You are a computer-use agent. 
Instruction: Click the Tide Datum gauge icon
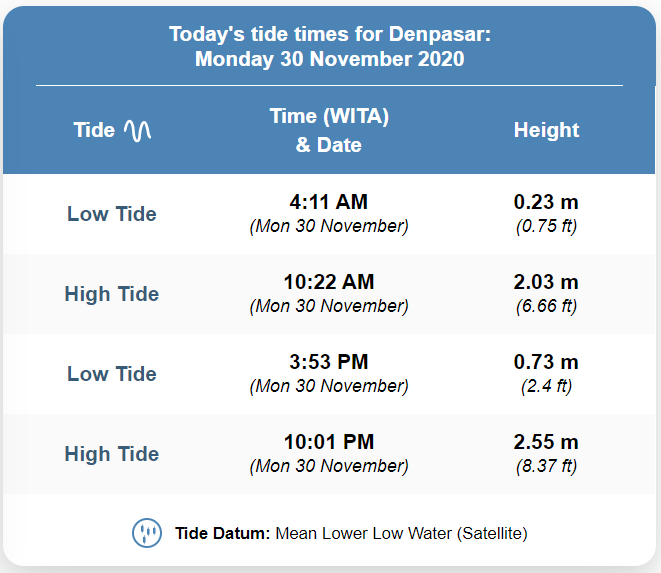(147, 533)
